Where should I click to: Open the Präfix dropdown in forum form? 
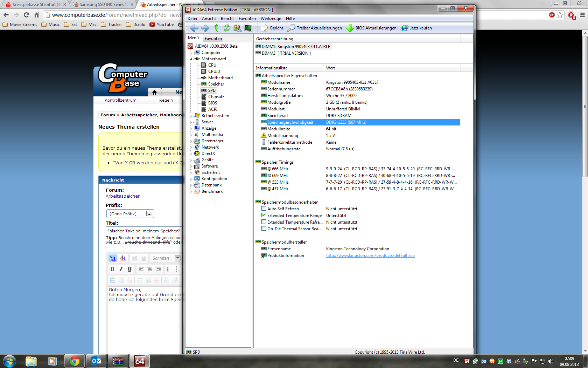pos(130,214)
